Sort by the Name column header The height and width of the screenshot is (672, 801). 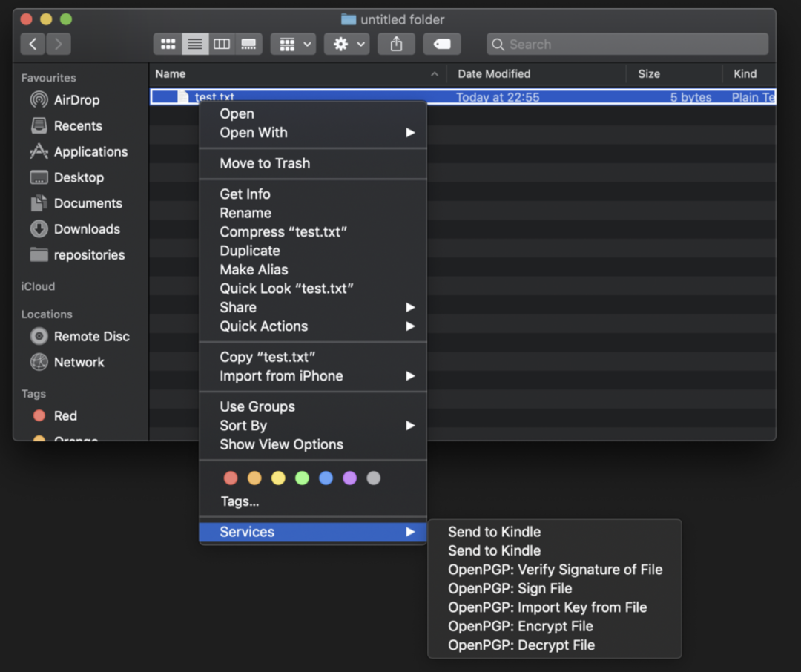coord(298,74)
